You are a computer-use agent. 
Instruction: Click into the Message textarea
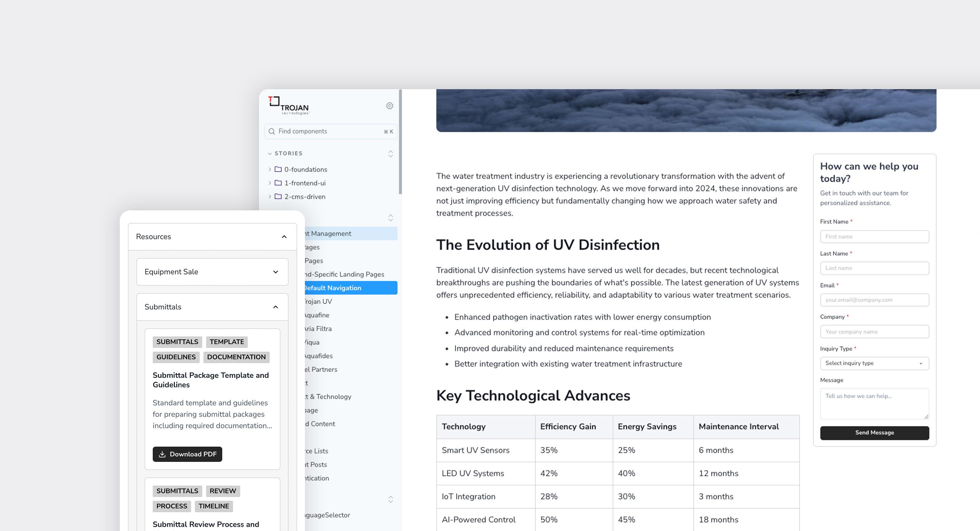874,403
